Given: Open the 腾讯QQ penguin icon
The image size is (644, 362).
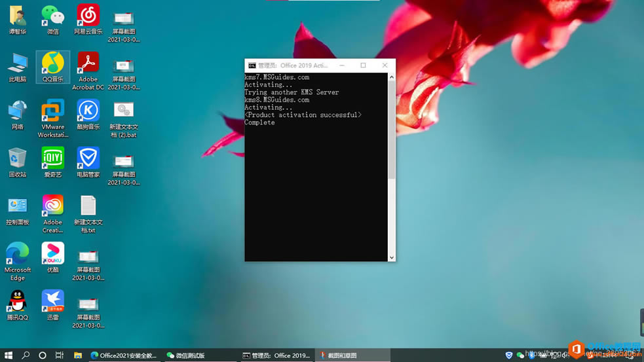Looking at the screenshot, I should (x=17, y=302).
